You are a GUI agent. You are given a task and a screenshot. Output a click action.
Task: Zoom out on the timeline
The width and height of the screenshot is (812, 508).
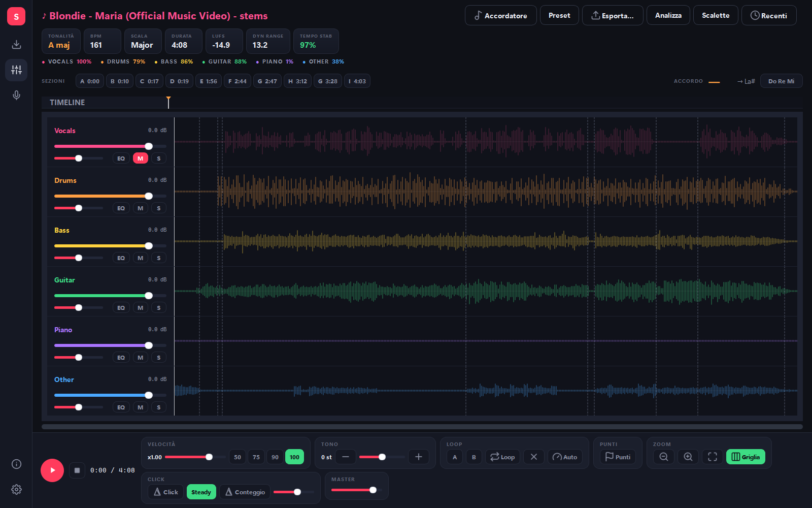pos(664,457)
